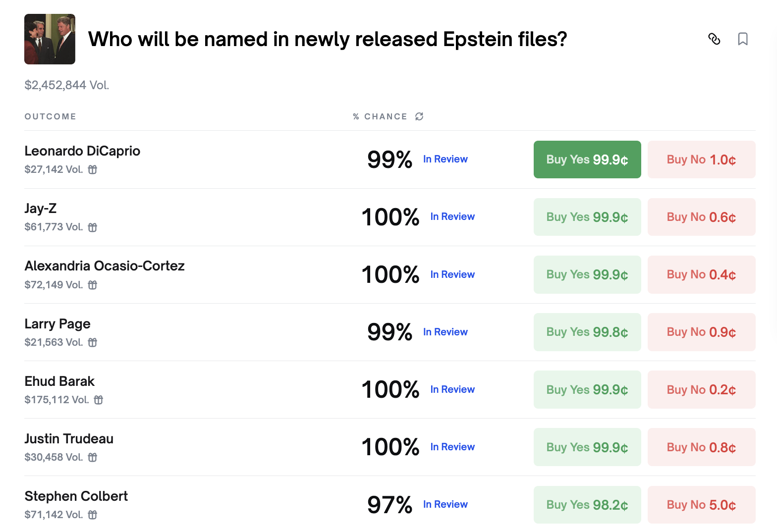Click gift icon beside Stephen Colbert volume
This screenshot has height=532, width=777.
(93, 515)
